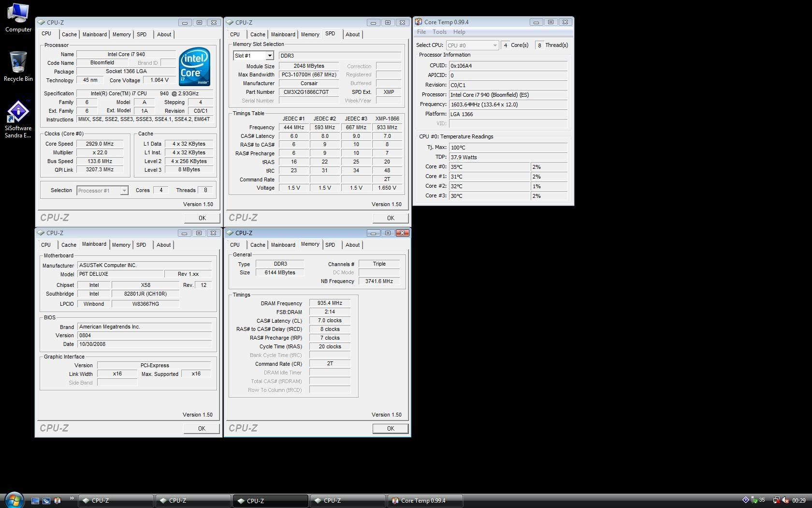Click third quick launch icon beside the chevron

tap(58, 501)
